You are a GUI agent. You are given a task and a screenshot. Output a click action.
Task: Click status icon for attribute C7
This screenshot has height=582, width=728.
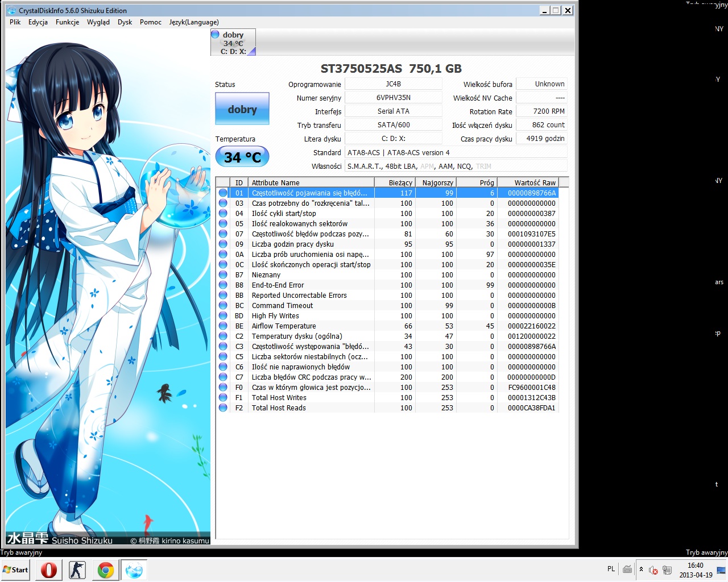(x=223, y=377)
